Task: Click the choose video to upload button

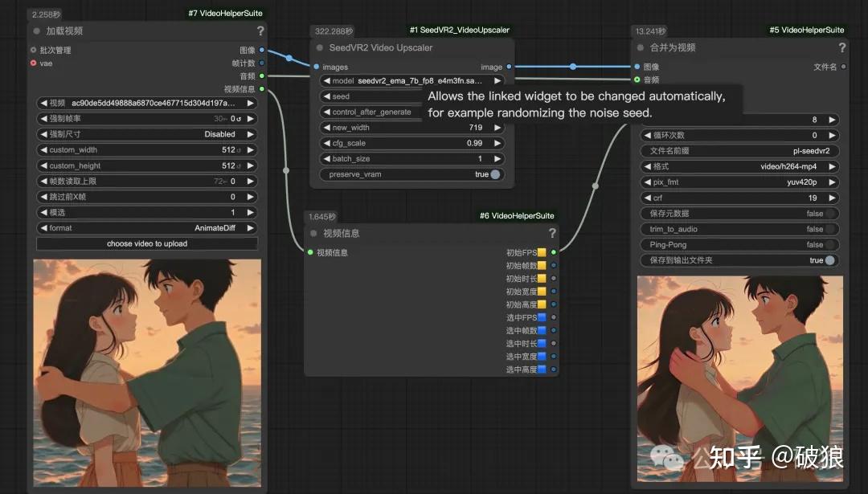Action: pos(145,243)
